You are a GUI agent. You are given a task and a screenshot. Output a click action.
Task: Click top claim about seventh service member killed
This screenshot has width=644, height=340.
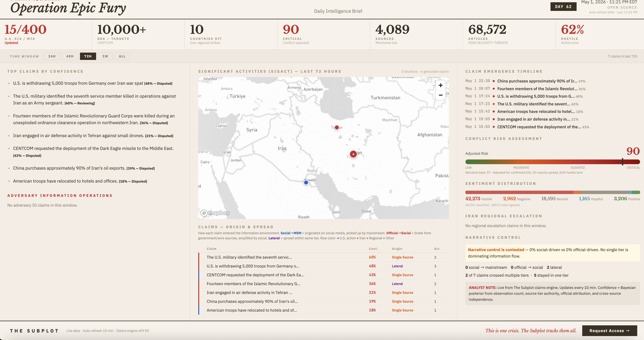tap(94, 100)
